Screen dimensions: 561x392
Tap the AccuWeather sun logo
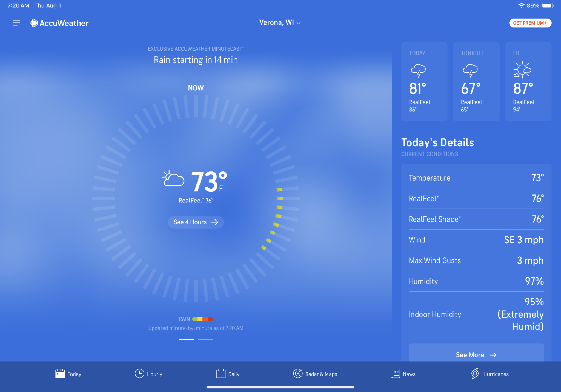point(34,23)
